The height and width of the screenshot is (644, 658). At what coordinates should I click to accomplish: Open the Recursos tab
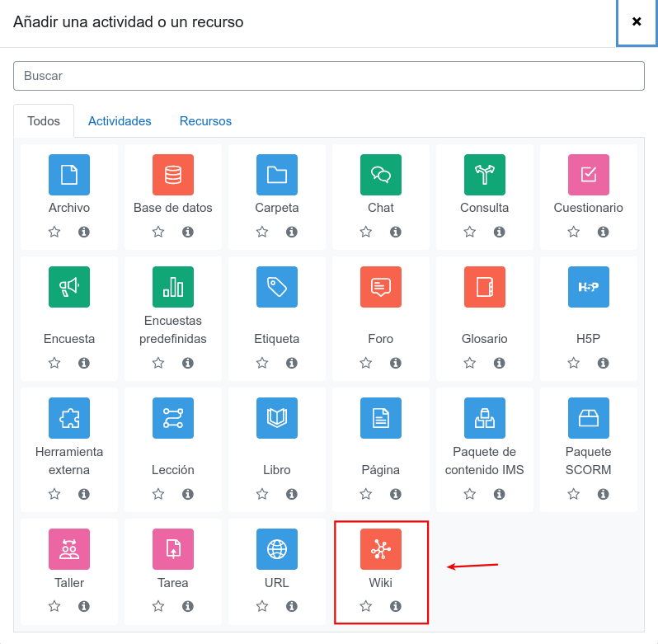[205, 121]
